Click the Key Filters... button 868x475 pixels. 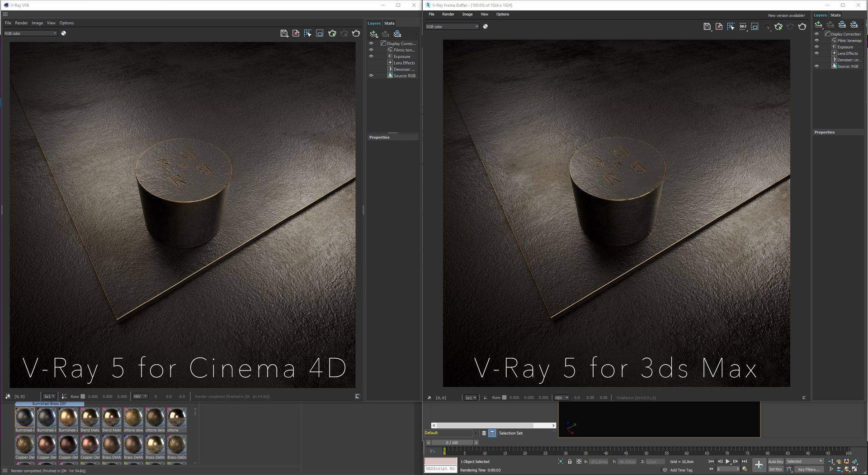[x=809, y=469]
